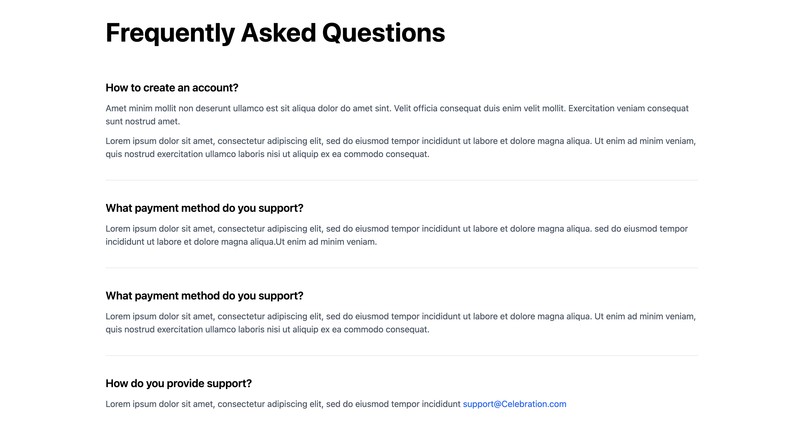Click the phrase "Exercitation veniam consequat"
The image size is (800, 430).
(629, 108)
